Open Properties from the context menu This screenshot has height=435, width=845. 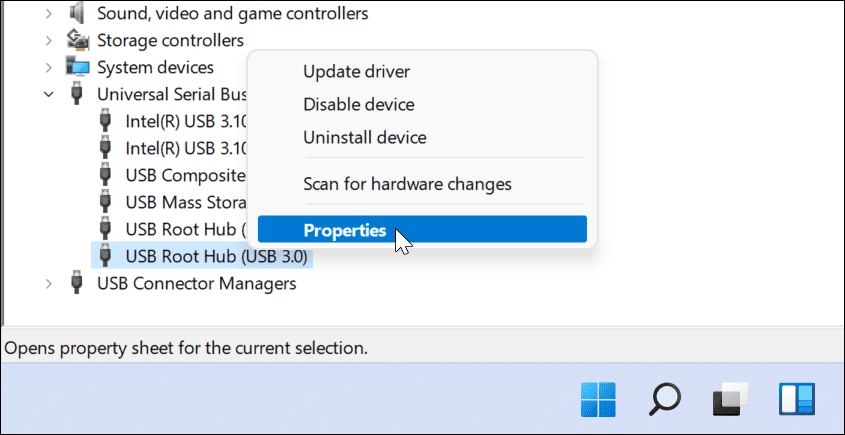(x=345, y=230)
